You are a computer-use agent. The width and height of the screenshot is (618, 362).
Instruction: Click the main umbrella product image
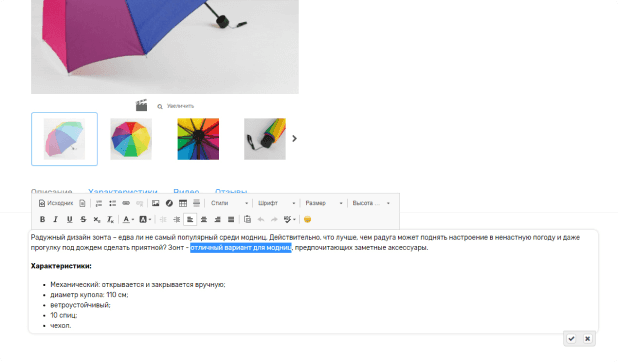point(165,47)
